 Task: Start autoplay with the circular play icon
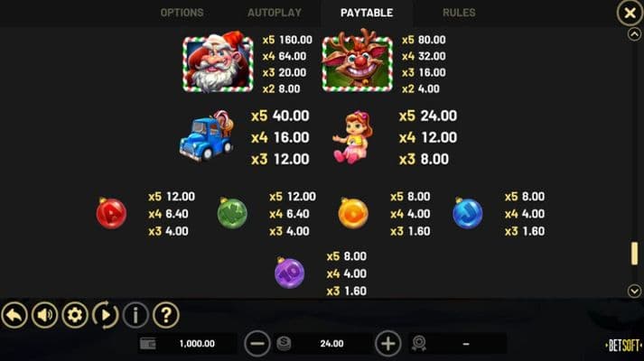105,315
